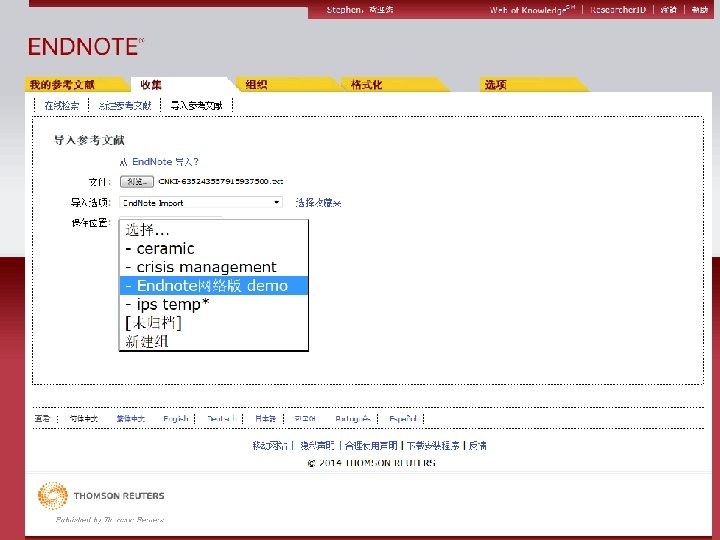This screenshot has height=540, width=720.
Task: Switch language to Korean 한국어
Action: [305, 419]
